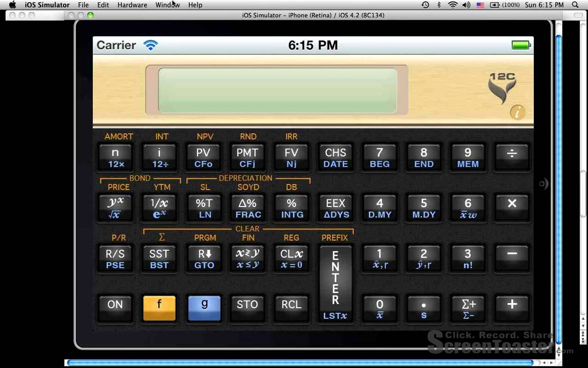Tap the STO store key

point(248,309)
